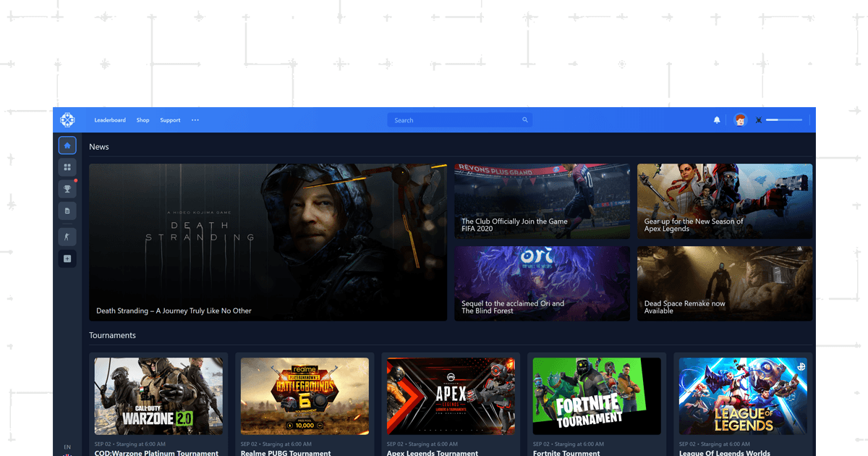Open the Leaderboard menu item

coord(110,120)
